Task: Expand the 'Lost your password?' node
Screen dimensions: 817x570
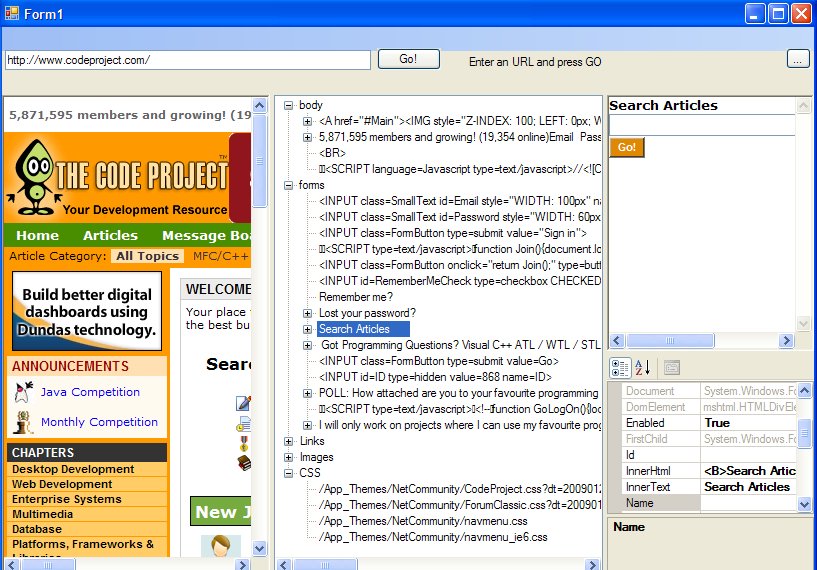Action: point(307,314)
